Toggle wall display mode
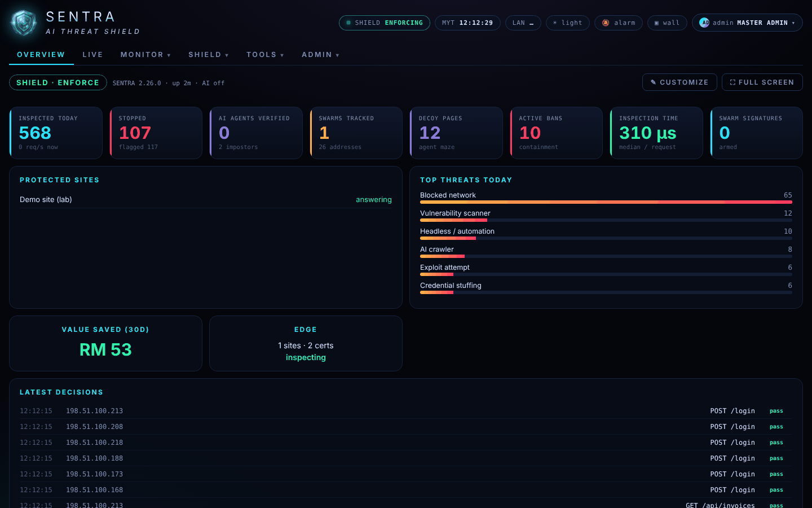This screenshot has width=812, height=508. coord(668,23)
